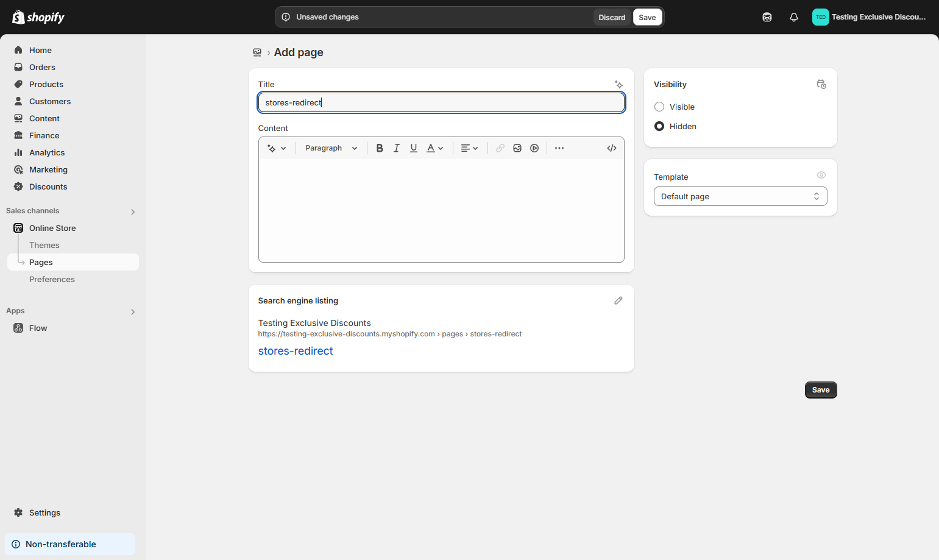The image size is (939, 560).
Task: Open the Paragraph style dropdown
Action: (331, 148)
